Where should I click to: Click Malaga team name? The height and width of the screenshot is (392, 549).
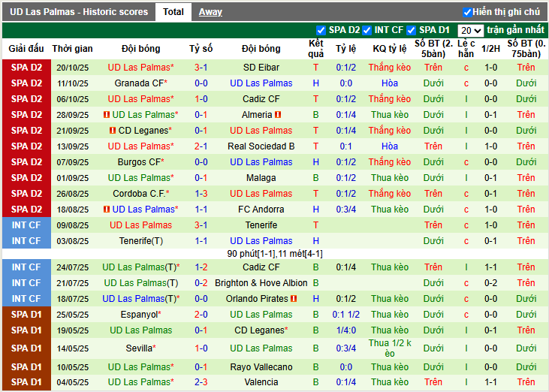[x=261, y=178]
